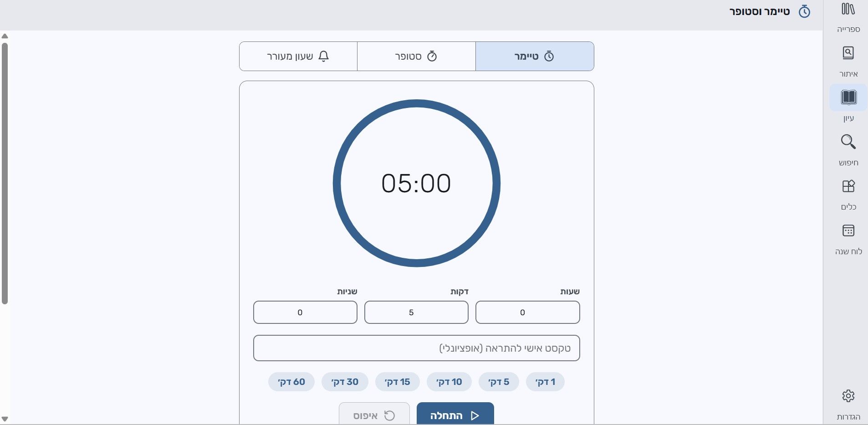Open the לוח שנה calendar icon
Image resolution: width=868 pixels, height=425 pixels.
pyautogui.click(x=848, y=231)
